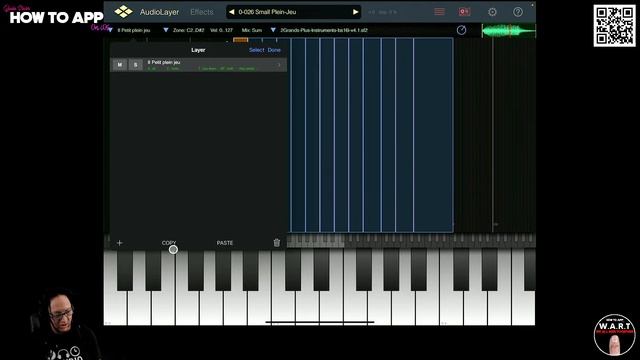Image resolution: width=640 pixels, height=360 pixels.
Task: Select the Vel 0..127 value
Action: (221, 30)
